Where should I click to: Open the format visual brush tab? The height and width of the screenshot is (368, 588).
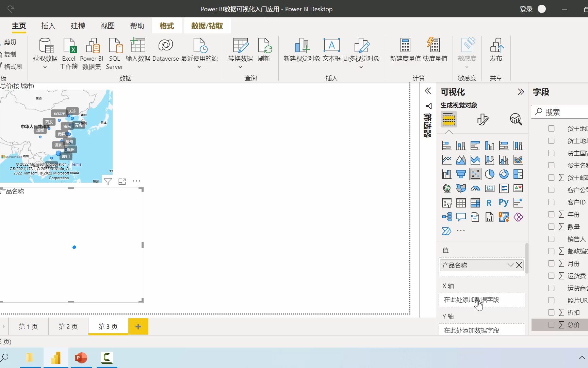click(483, 119)
